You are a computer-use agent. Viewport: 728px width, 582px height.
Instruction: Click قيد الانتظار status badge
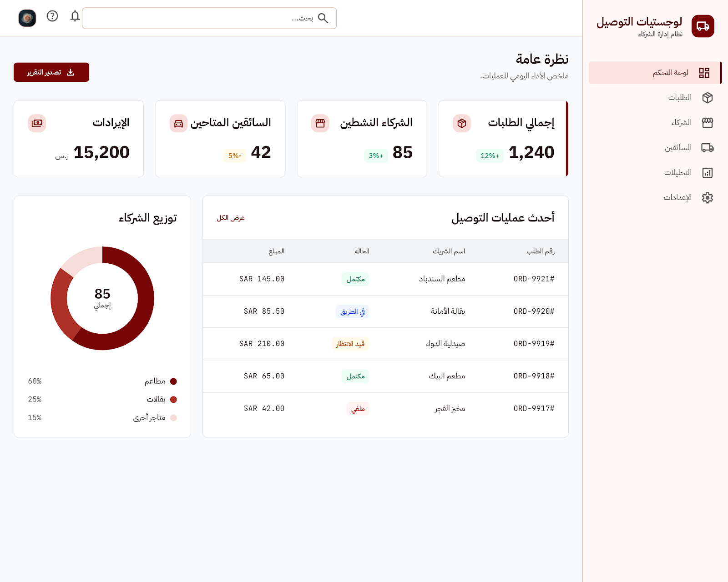pyautogui.click(x=350, y=344)
